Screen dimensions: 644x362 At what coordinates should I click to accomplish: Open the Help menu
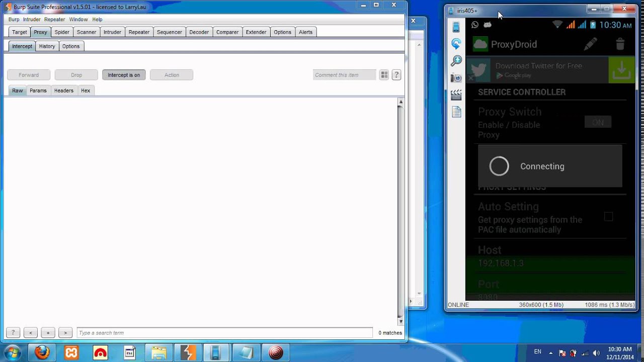(97, 20)
